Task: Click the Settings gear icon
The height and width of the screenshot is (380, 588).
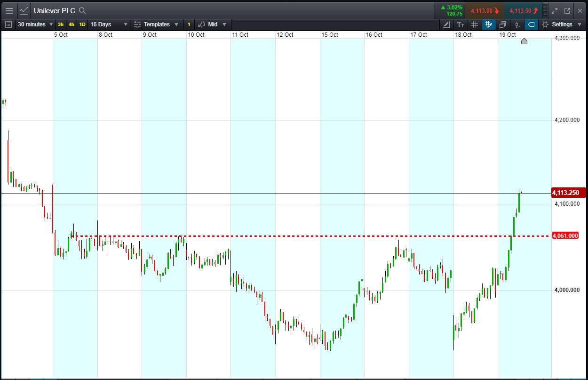Action: tap(545, 24)
